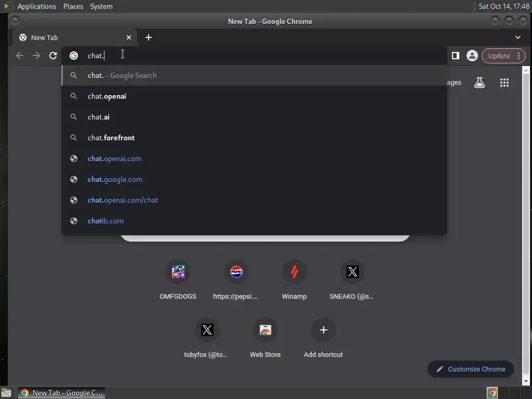The height and width of the screenshot is (399, 532).
Task: Click the Google logo in address bar
Action: tap(74, 56)
